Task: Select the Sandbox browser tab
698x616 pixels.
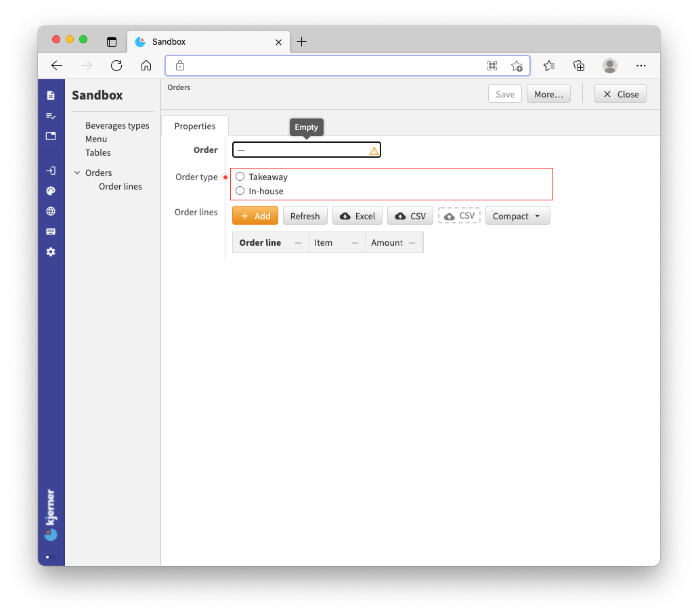Action: (x=209, y=42)
